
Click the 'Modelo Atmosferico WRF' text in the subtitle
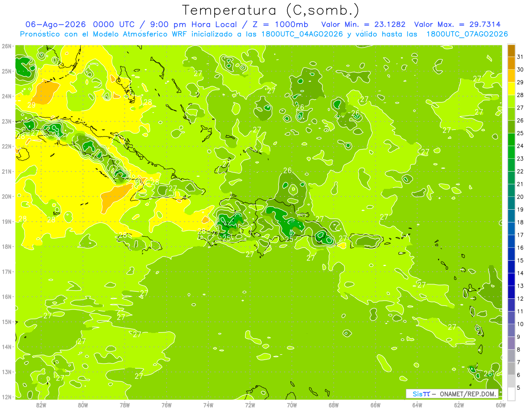(138, 34)
